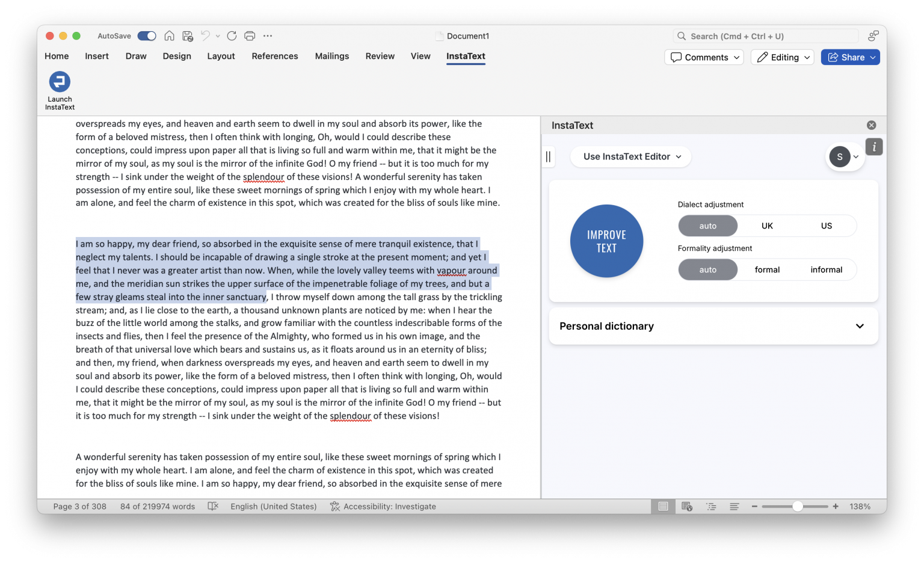Click the Save icon in the quick access toolbar
Viewport: 924px width, 563px height.
click(x=187, y=35)
